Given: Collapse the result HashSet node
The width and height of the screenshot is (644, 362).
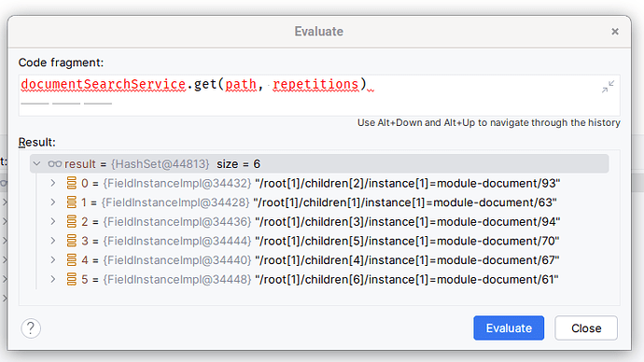Looking at the screenshot, I should point(37,164).
